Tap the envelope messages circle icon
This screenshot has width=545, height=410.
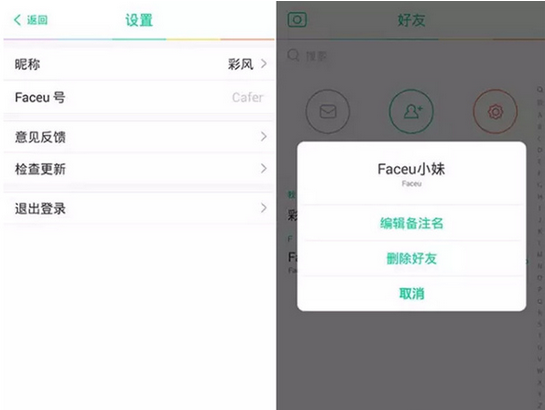(328, 112)
